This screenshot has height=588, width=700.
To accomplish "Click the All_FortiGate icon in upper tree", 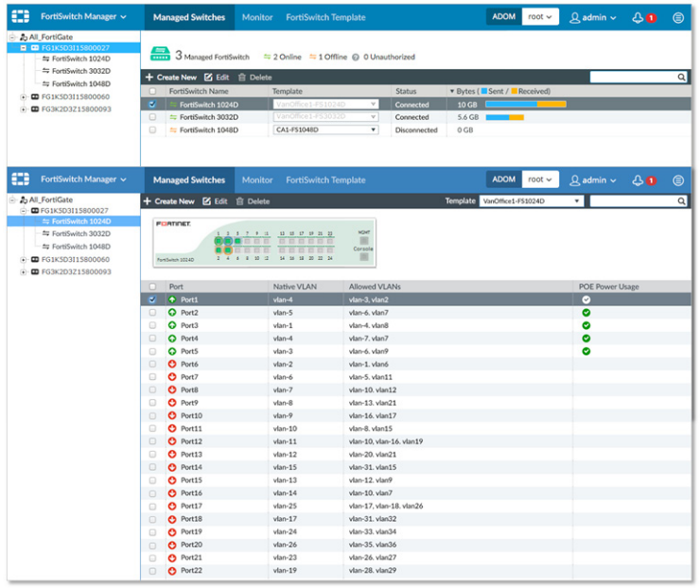I will [24, 37].
